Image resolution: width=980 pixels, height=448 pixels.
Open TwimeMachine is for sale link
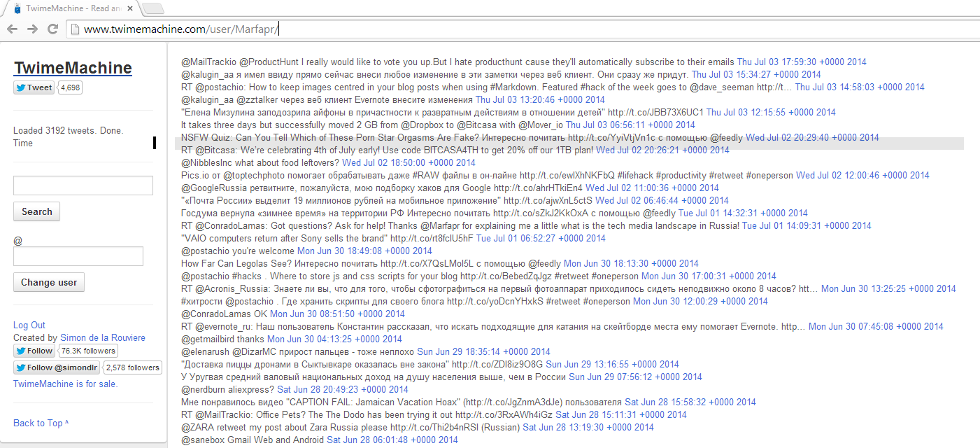tap(66, 384)
